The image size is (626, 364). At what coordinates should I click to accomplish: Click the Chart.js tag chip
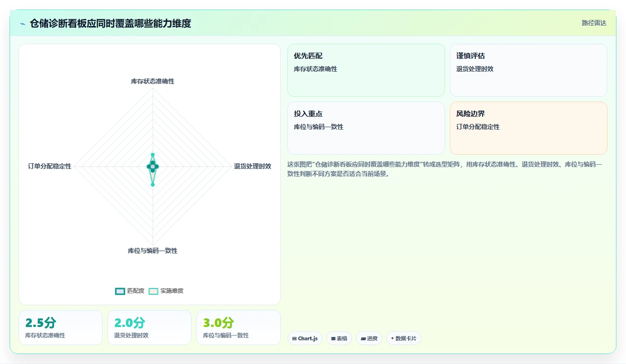click(305, 338)
